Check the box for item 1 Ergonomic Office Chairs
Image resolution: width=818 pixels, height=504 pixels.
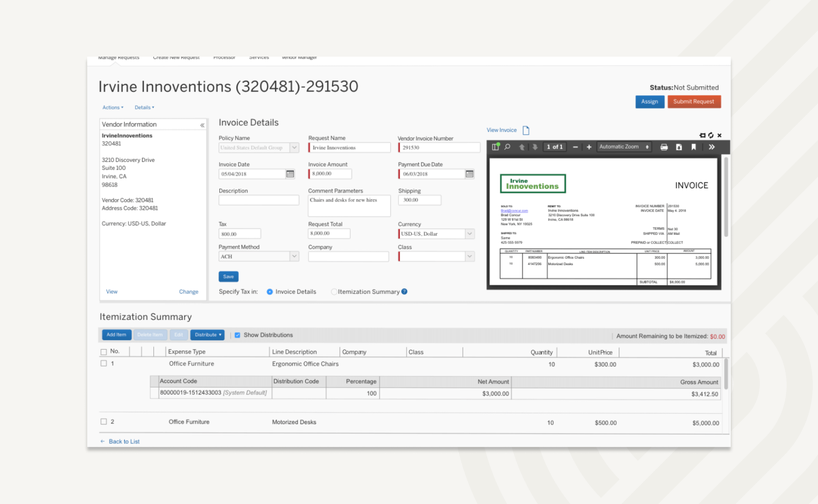pyautogui.click(x=103, y=363)
